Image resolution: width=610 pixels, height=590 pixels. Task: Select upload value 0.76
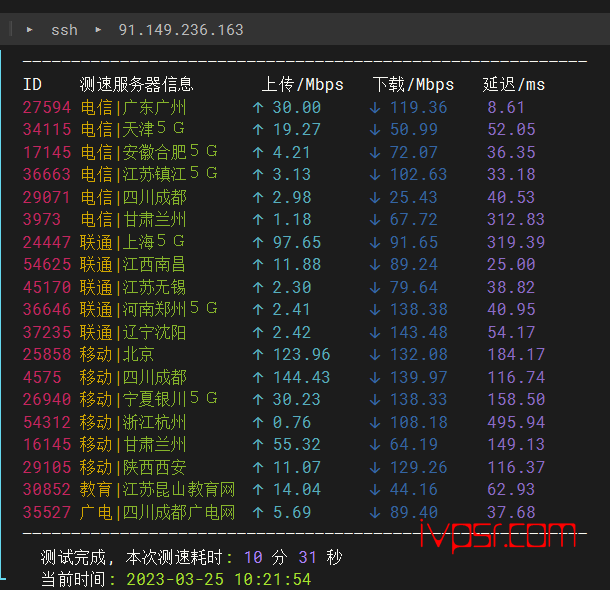point(292,422)
